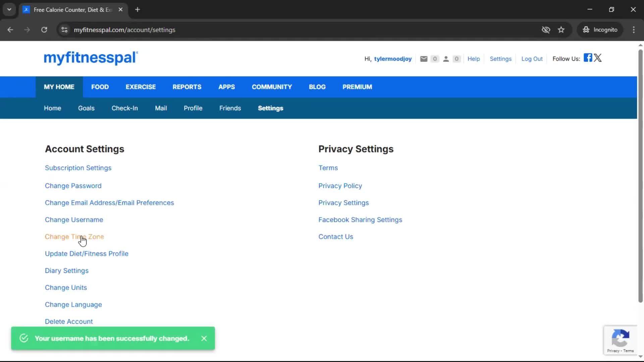644x362 pixels.
Task: Click the success checkmark icon in toast
Action: pos(24,338)
